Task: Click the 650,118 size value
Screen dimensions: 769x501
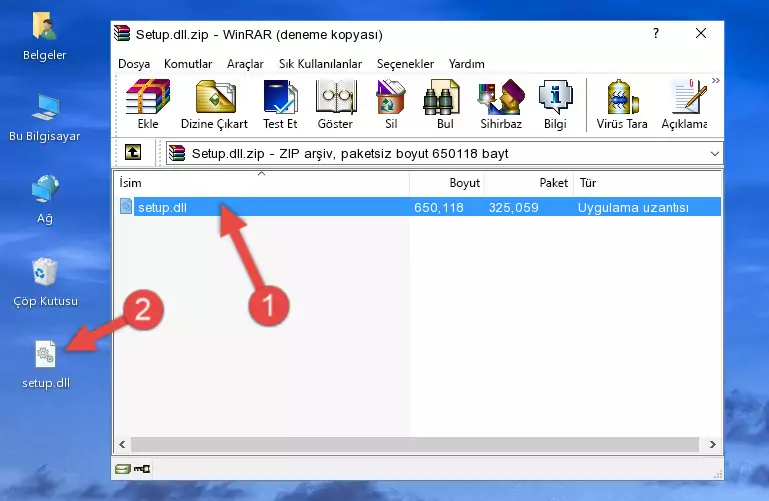Action: click(438, 207)
